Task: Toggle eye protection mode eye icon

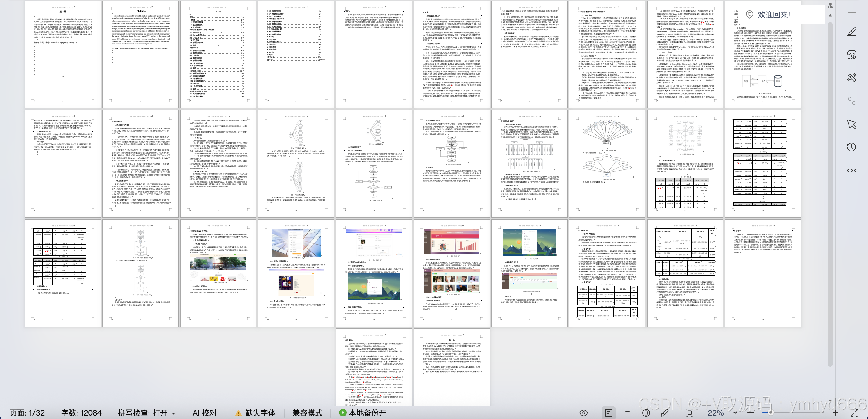Action: (584, 413)
